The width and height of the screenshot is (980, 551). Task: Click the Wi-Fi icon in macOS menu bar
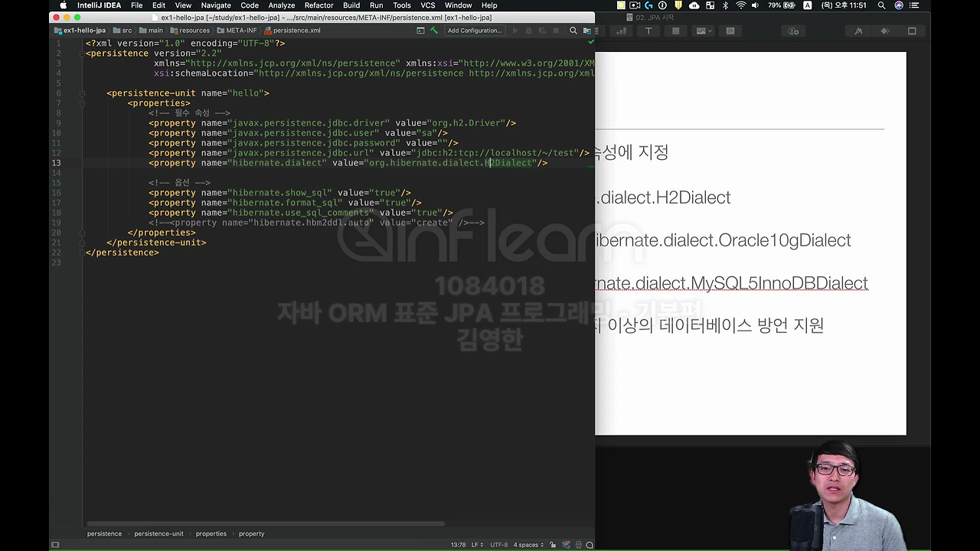pyautogui.click(x=740, y=5)
